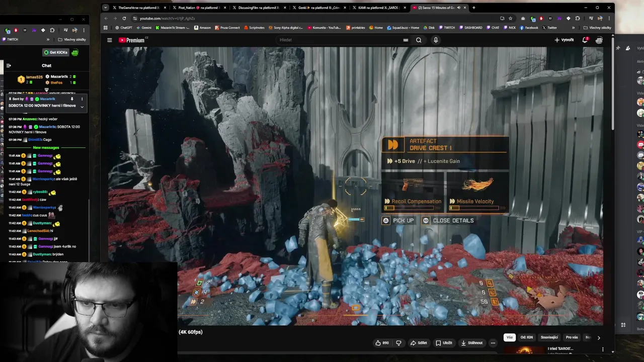Save the video with Uložit
644x362 pixels.
(x=444, y=343)
